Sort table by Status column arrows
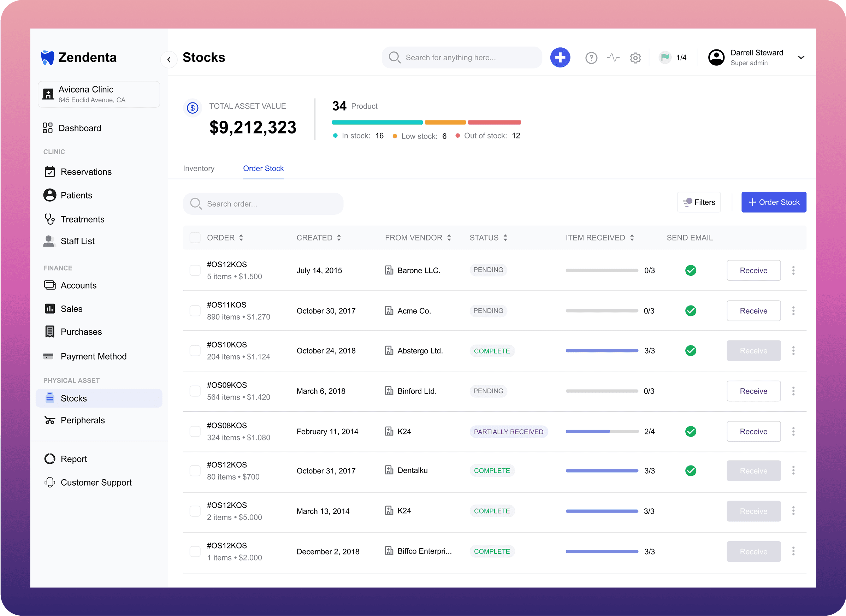This screenshot has height=616, width=846. point(505,237)
